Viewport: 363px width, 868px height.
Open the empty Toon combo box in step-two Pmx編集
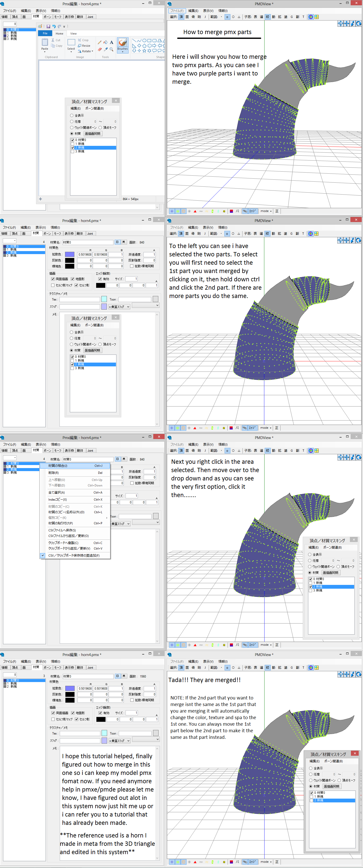(x=145, y=306)
